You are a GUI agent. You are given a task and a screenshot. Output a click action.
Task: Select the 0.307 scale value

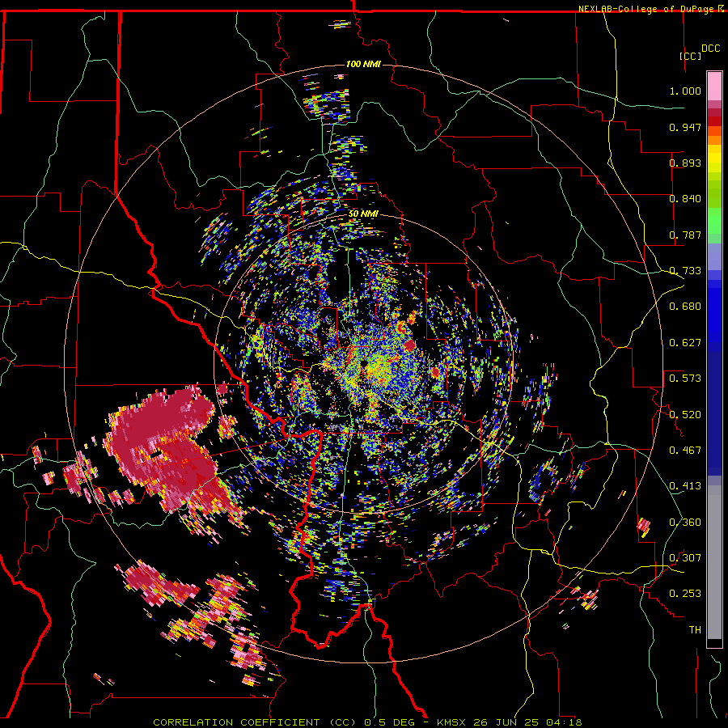point(685,558)
